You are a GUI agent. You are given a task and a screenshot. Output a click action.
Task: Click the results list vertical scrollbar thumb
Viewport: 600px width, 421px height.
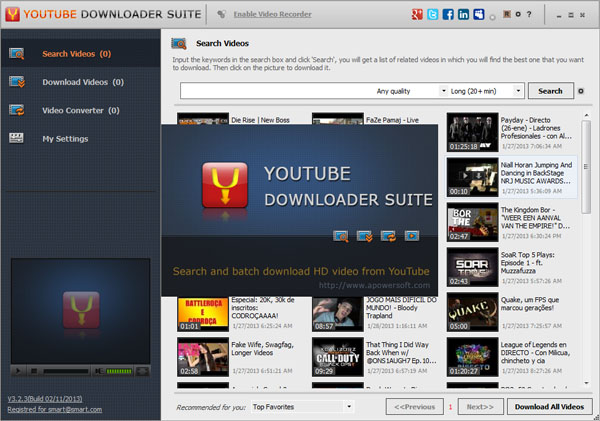(x=586, y=166)
